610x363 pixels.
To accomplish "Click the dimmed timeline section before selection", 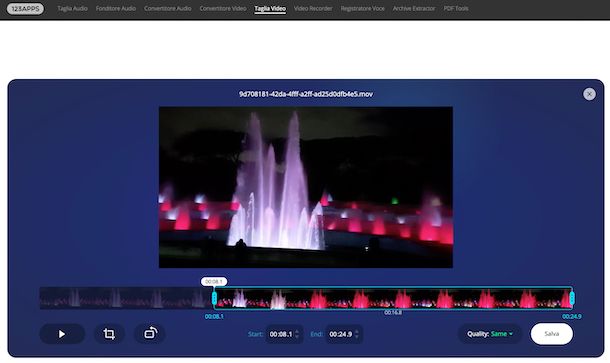I will 126,298.
